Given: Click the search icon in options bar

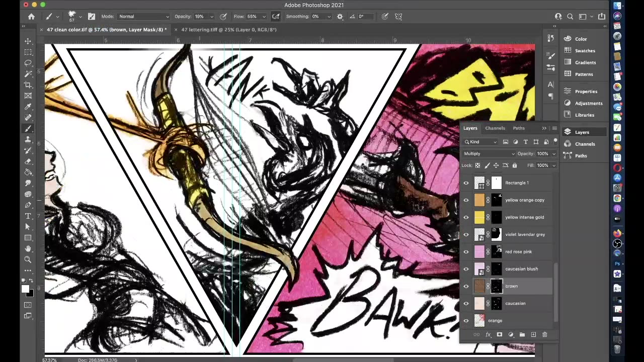Looking at the screenshot, I should pos(570,17).
